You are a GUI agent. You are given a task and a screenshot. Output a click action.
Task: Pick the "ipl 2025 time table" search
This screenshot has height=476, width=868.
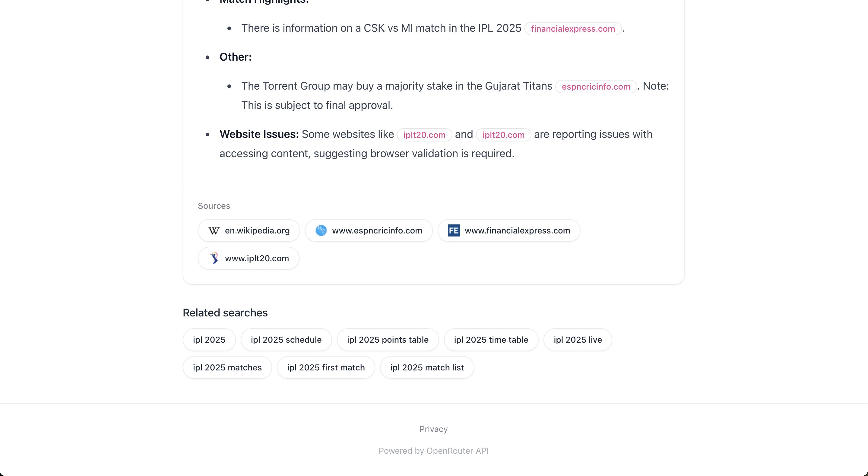point(491,340)
